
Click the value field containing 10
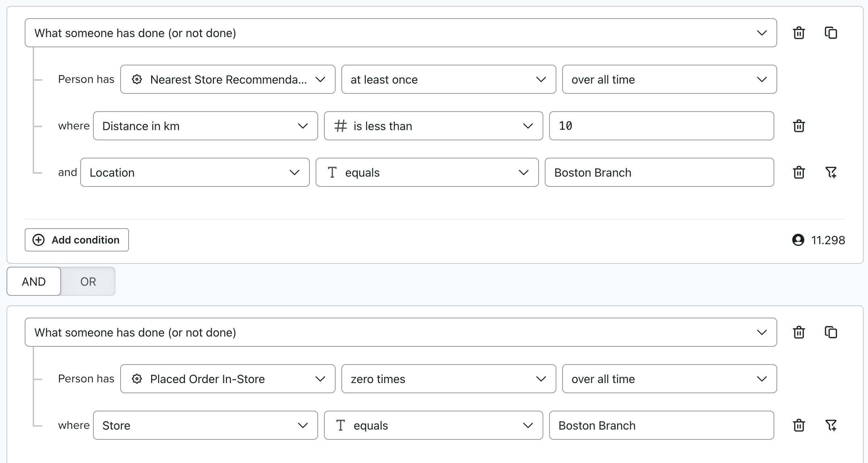point(660,126)
